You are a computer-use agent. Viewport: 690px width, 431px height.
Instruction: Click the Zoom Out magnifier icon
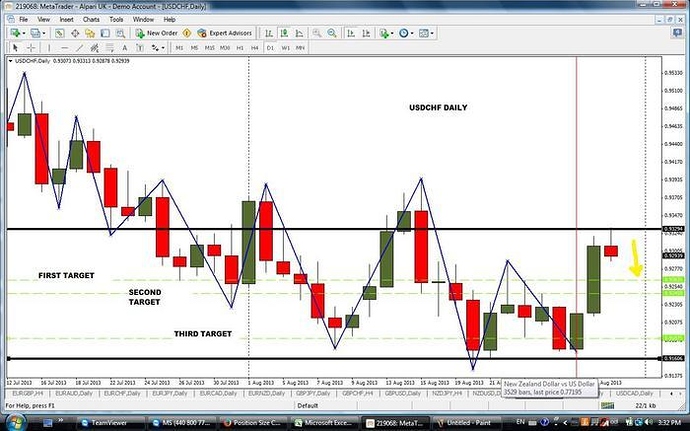332,33
